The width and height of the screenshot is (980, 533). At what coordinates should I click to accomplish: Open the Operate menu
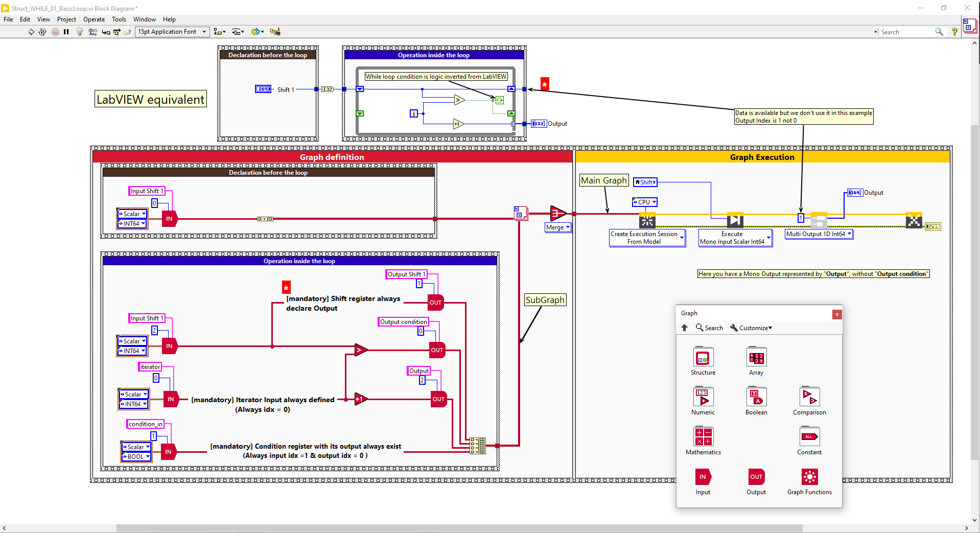pyautogui.click(x=94, y=19)
